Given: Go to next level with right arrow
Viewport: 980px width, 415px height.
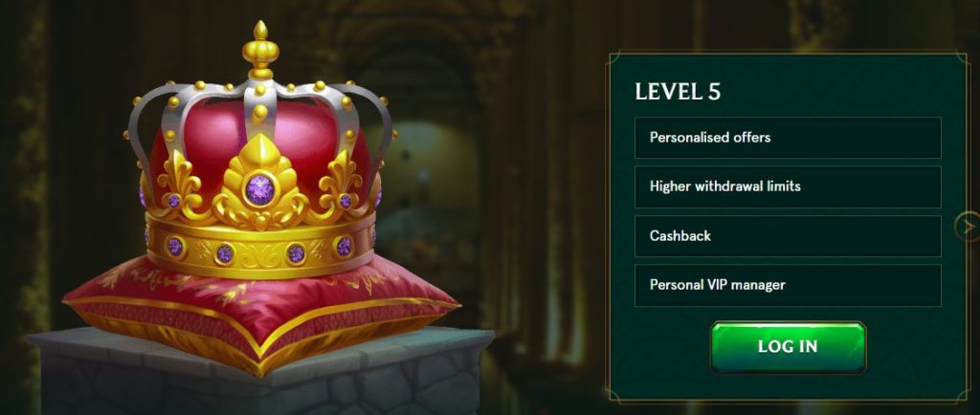Looking at the screenshot, I should point(969,227).
